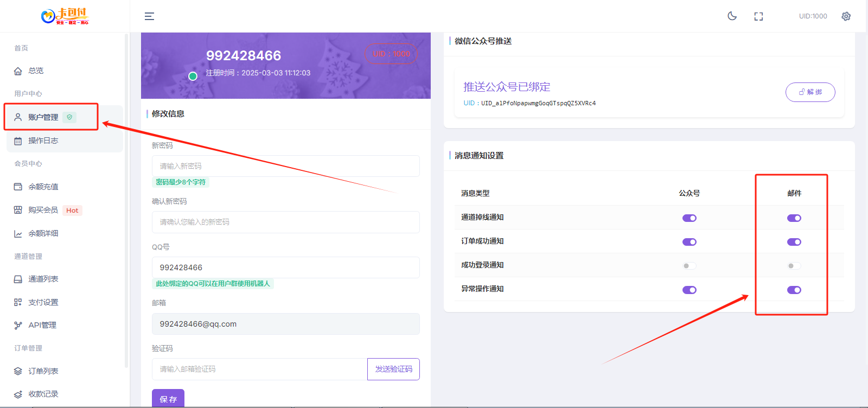Toggle 邮件 for 异常操作通知
The height and width of the screenshot is (408, 868).
pyautogui.click(x=794, y=290)
